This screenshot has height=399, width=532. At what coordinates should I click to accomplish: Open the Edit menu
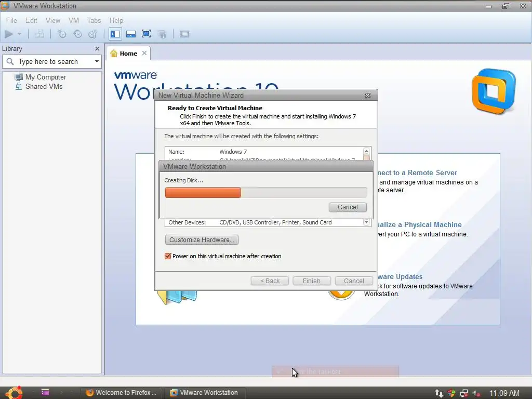click(31, 20)
